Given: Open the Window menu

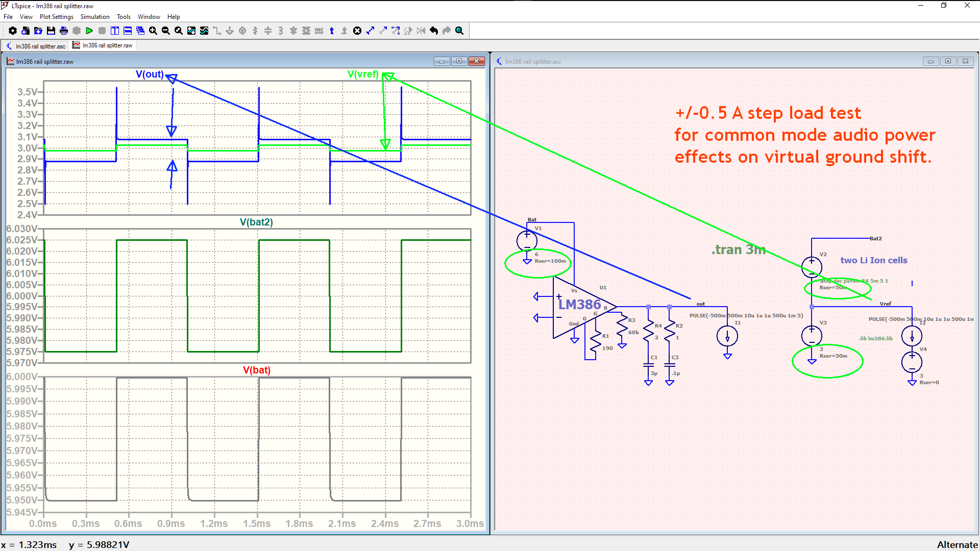Looking at the screenshot, I should [149, 17].
